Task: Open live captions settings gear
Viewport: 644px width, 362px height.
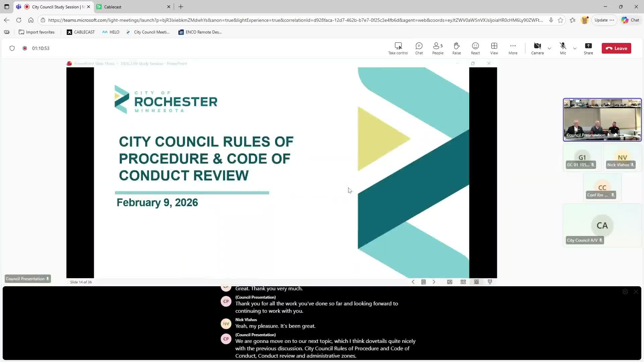Action: pos(625,292)
